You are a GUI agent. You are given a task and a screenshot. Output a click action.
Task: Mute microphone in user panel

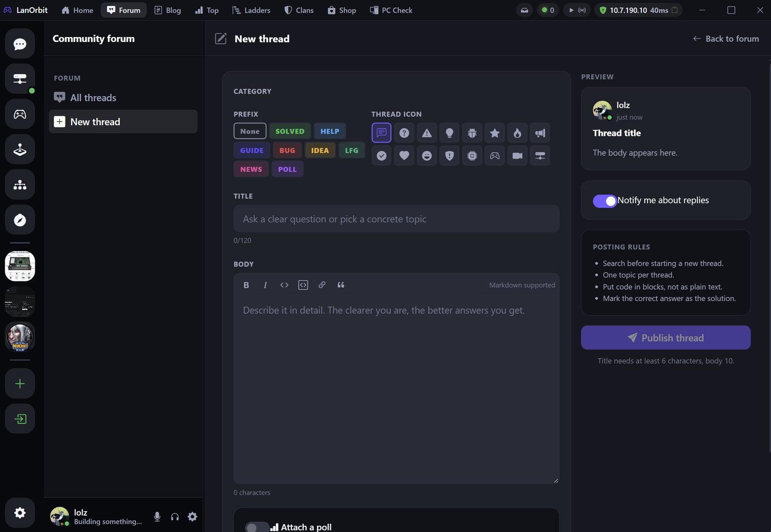tap(157, 517)
